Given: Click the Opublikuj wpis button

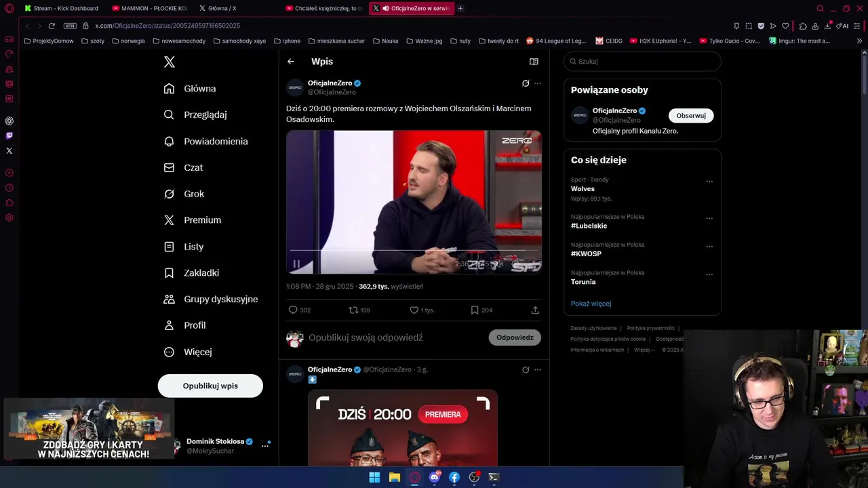Looking at the screenshot, I should coord(210,386).
